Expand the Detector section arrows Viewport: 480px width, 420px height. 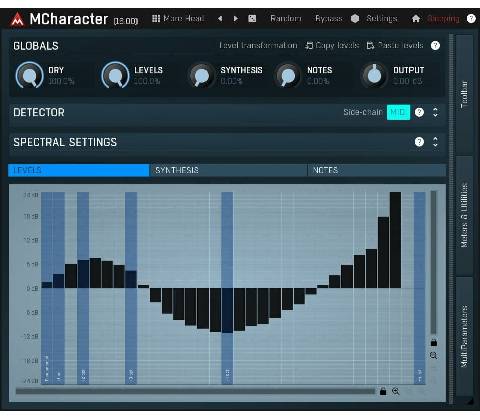pyautogui.click(x=435, y=112)
